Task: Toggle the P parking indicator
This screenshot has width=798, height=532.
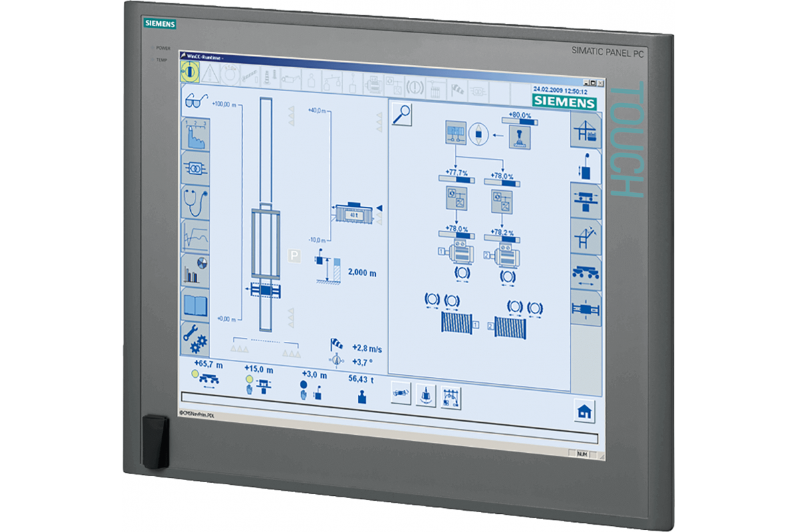Action: (x=293, y=255)
